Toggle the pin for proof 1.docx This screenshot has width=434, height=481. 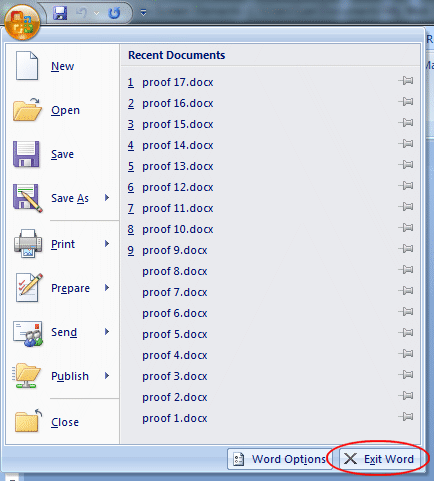pyautogui.click(x=406, y=417)
